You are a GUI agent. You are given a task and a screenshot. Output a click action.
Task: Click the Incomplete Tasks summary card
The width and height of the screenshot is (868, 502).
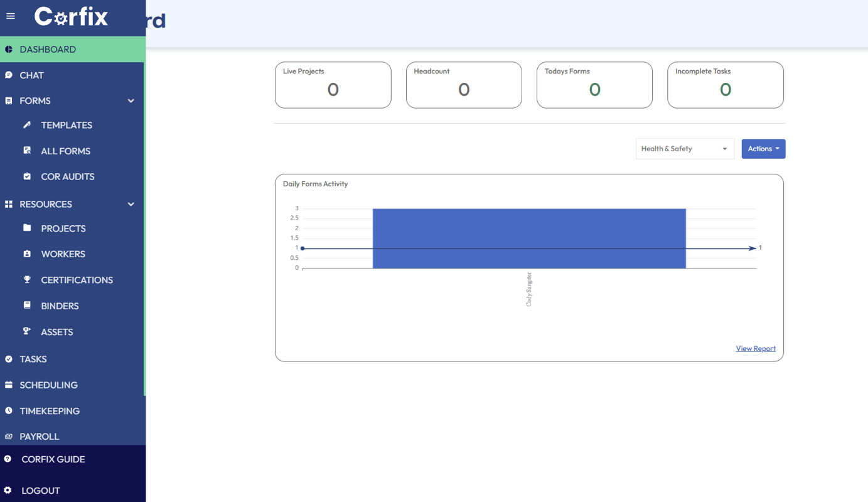(x=725, y=85)
